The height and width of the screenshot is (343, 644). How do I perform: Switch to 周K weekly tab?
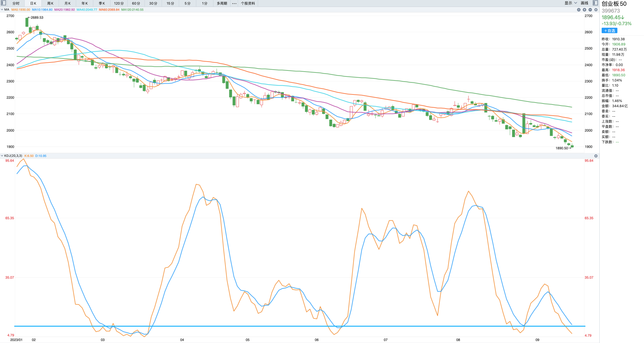[50, 3]
